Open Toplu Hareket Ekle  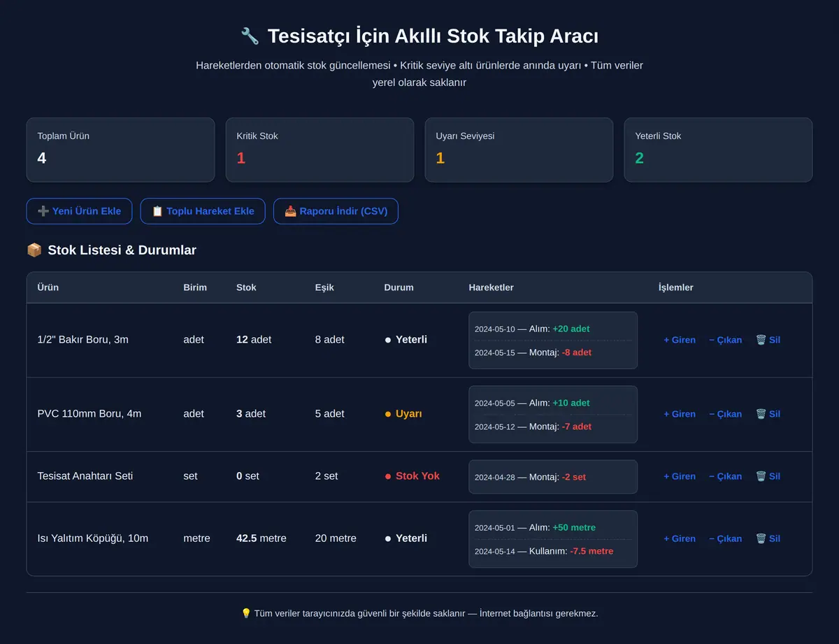(203, 211)
